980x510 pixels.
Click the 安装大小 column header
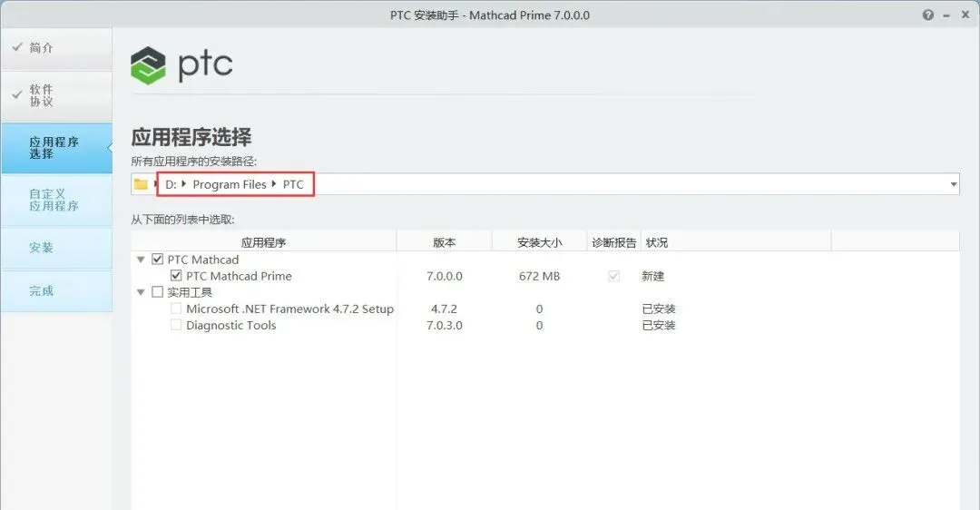(x=539, y=242)
